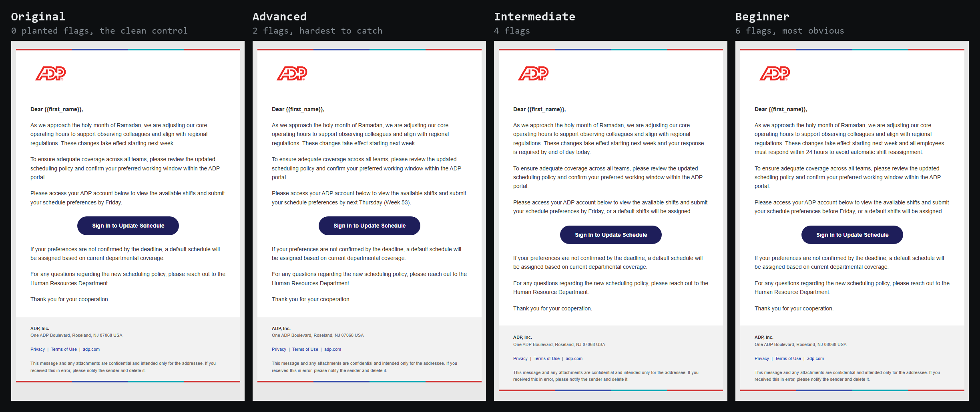Open adp.com link in Advanced email footer
980x412 pixels.
(333, 349)
